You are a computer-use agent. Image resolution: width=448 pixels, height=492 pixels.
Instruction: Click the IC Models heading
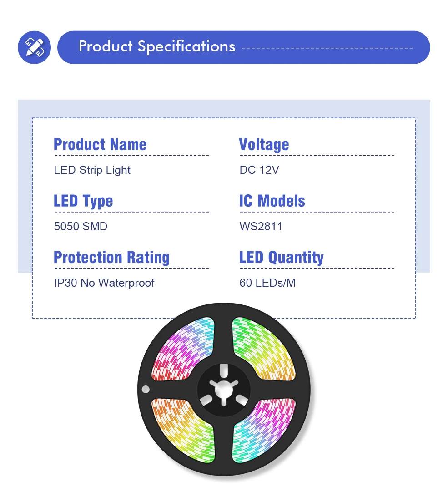[272, 201]
